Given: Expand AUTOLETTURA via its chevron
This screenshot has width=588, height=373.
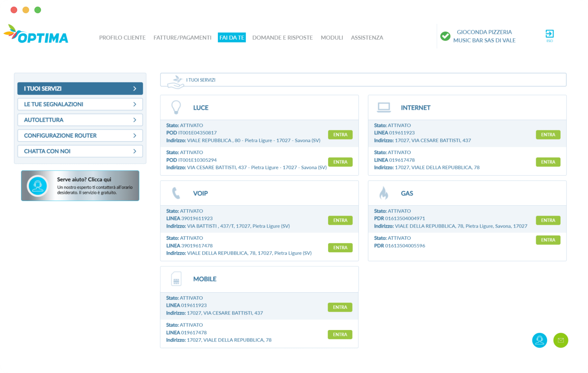Looking at the screenshot, I should click(134, 120).
